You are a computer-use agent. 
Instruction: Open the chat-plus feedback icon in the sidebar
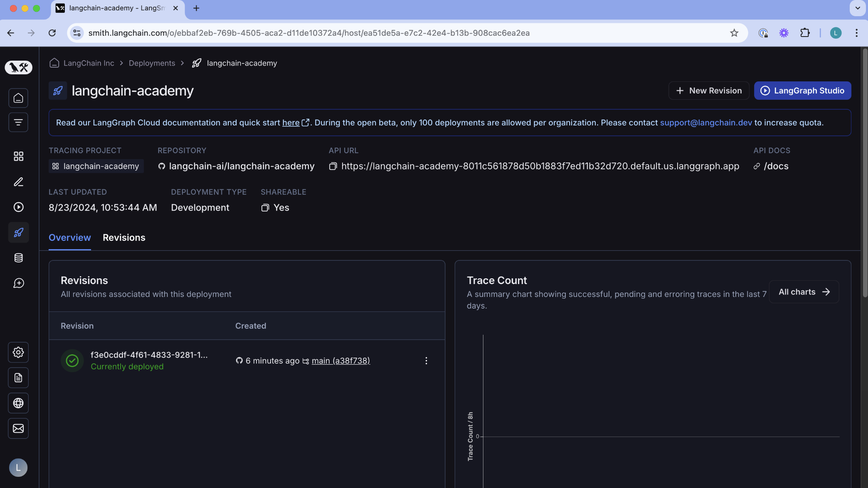coord(18,283)
